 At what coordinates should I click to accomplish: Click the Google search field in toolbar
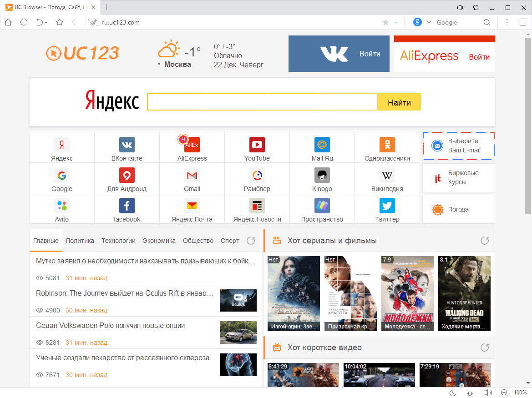(456, 22)
